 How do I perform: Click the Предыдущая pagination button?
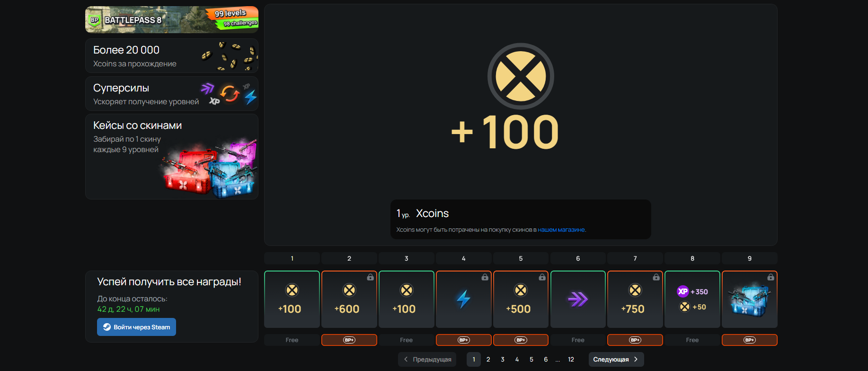[427, 359]
